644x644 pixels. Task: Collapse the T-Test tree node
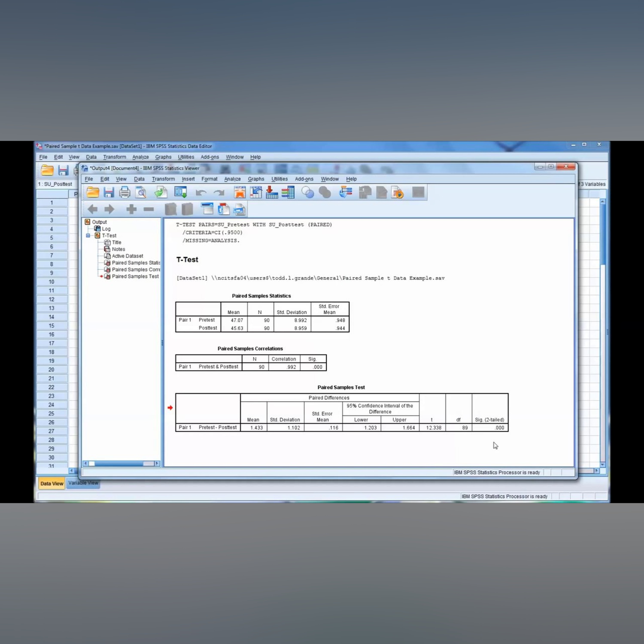[88, 236]
